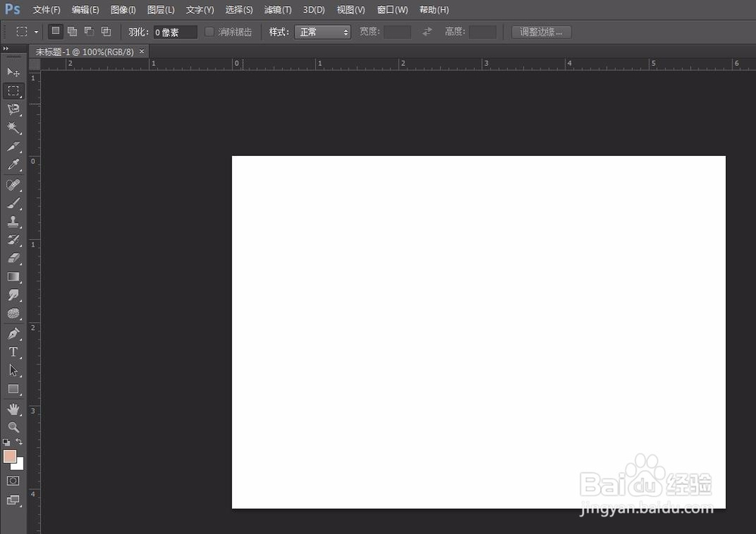This screenshot has height=534, width=756.
Task: Select the Crop tool
Action: click(x=13, y=146)
